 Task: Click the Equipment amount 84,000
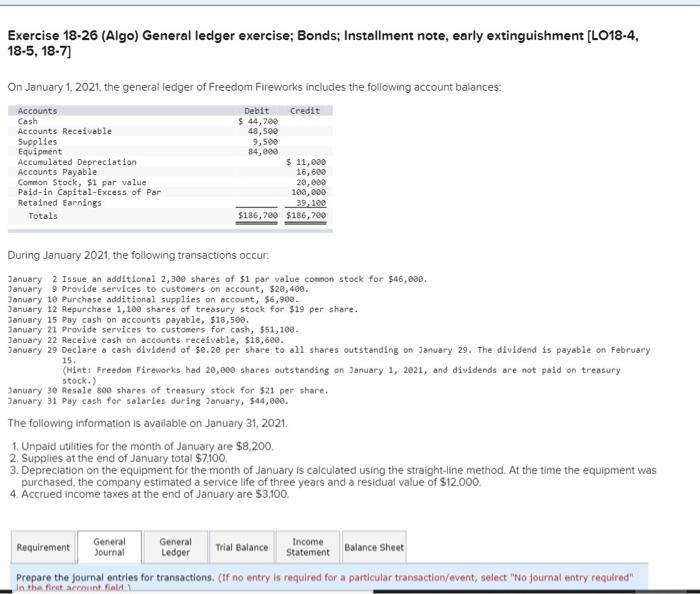(263, 152)
